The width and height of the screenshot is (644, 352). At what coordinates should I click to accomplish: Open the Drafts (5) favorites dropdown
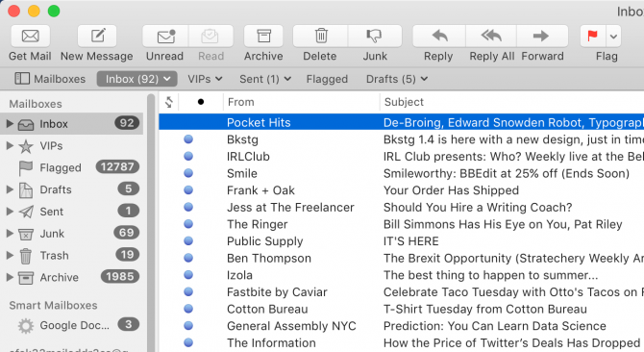[x=397, y=79]
